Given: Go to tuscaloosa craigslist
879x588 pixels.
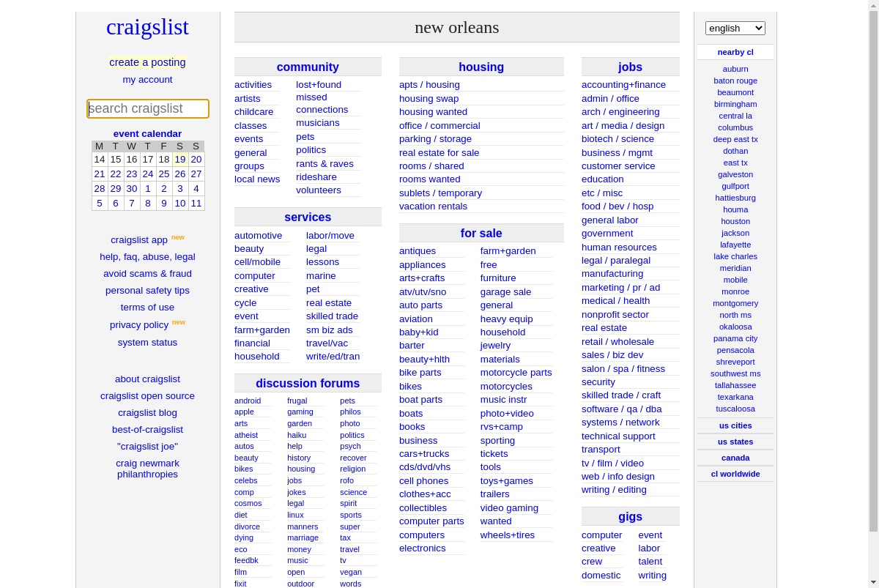Looking at the screenshot, I should (735, 409).
